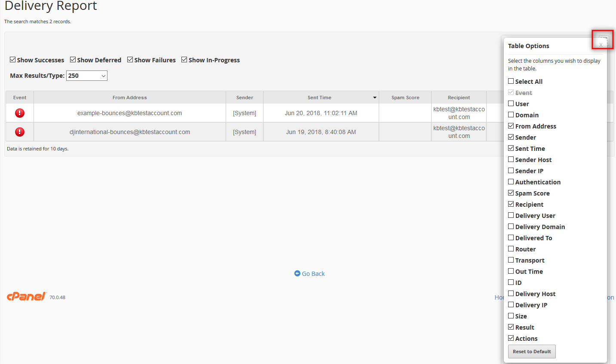This screenshot has width=616, height=364.
Task: Enable the Sender IP column
Action: (x=511, y=171)
